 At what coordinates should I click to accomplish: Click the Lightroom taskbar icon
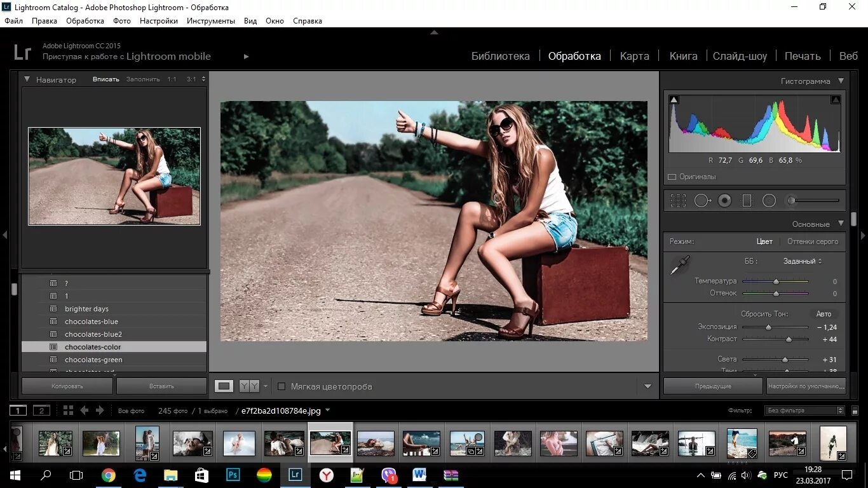point(295,475)
